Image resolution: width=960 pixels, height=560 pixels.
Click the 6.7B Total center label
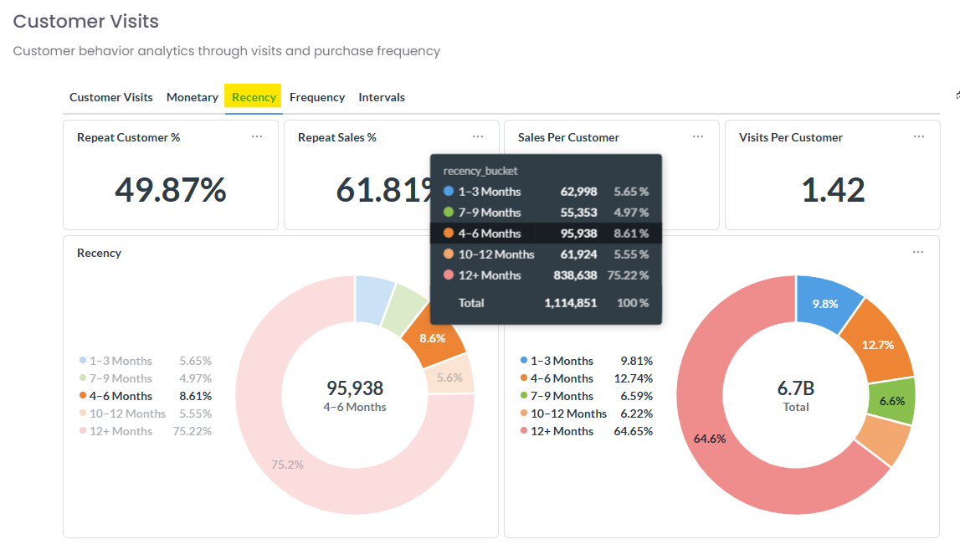(x=796, y=395)
